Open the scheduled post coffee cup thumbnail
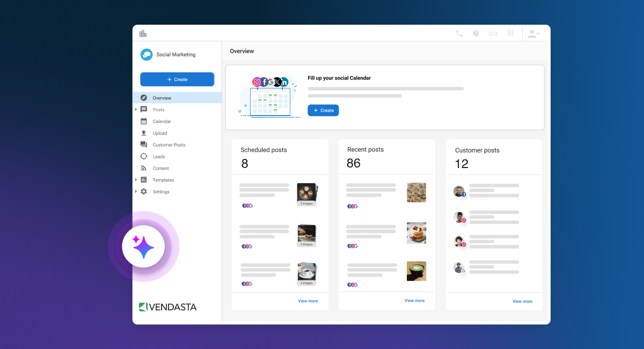Viewport: 644px width, 349px height. (x=306, y=273)
